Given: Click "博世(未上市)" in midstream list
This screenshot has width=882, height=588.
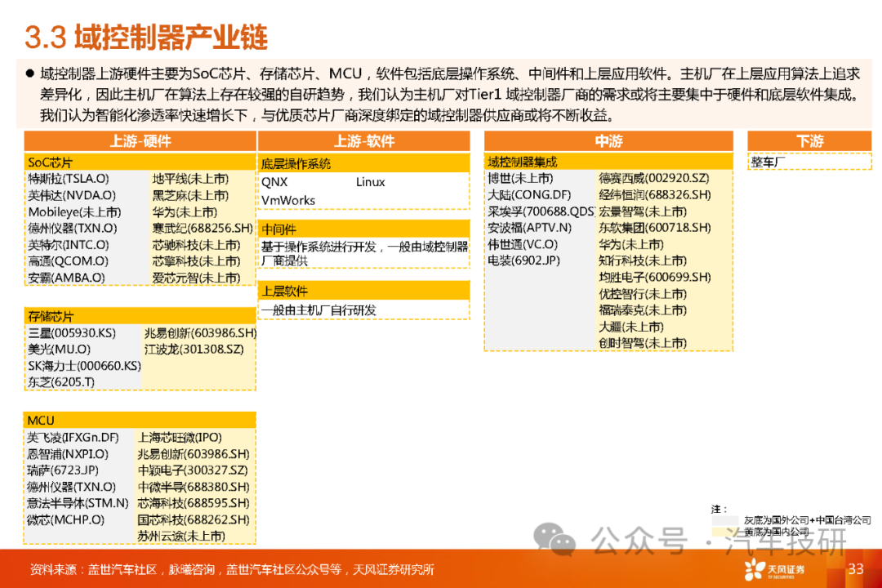Looking at the screenshot, I should (x=521, y=178).
